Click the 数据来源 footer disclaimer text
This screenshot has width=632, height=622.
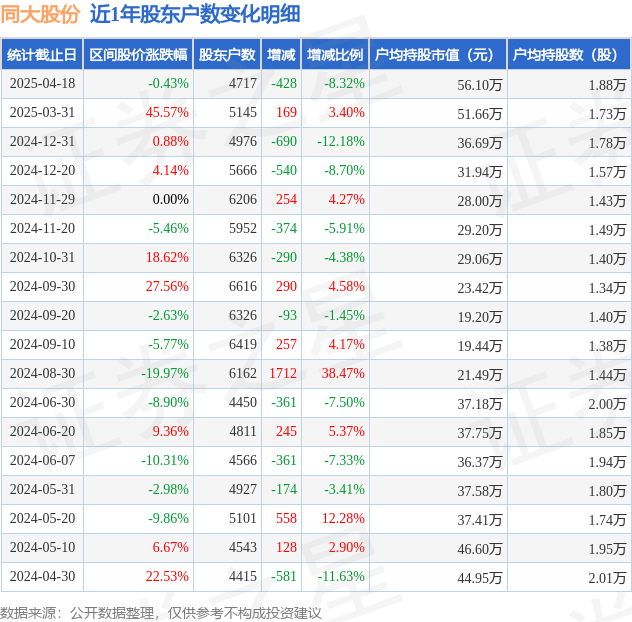click(160, 614)
